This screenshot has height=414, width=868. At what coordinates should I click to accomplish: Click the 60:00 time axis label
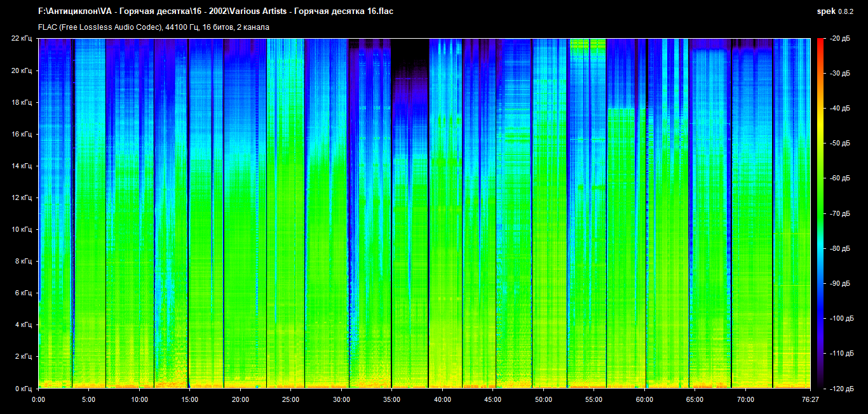644,400
